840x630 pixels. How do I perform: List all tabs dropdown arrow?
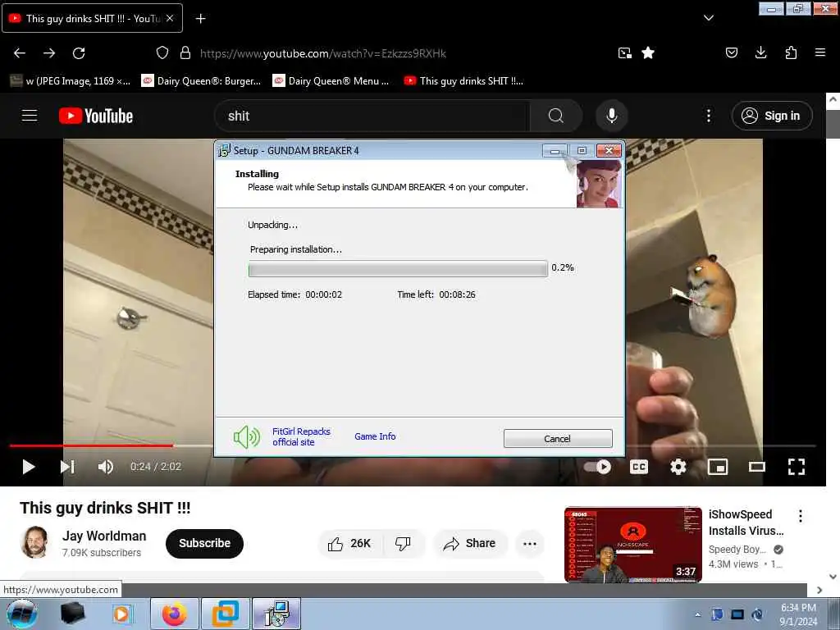point(709,18)
